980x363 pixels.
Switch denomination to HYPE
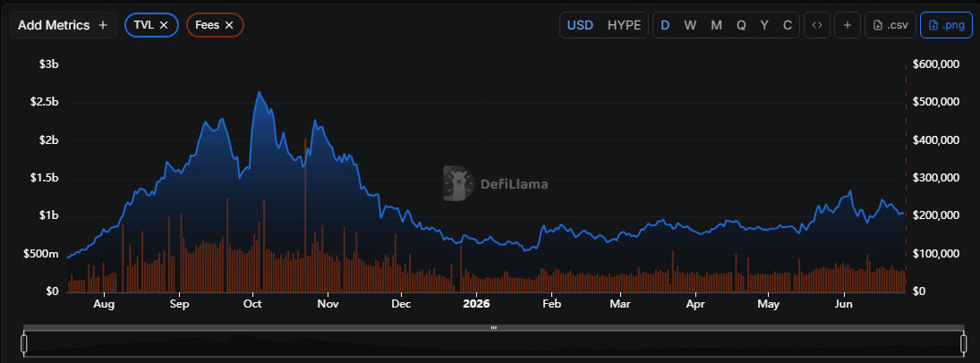[x=625, y=25]
